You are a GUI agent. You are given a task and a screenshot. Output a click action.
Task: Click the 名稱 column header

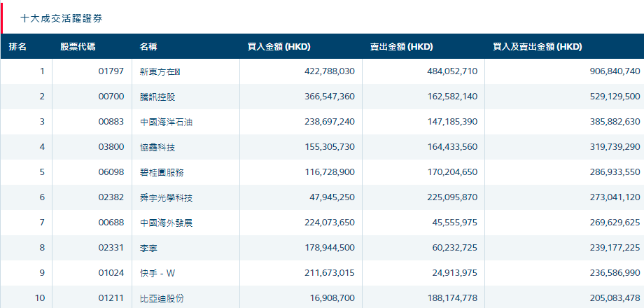(x=148, y=47)
